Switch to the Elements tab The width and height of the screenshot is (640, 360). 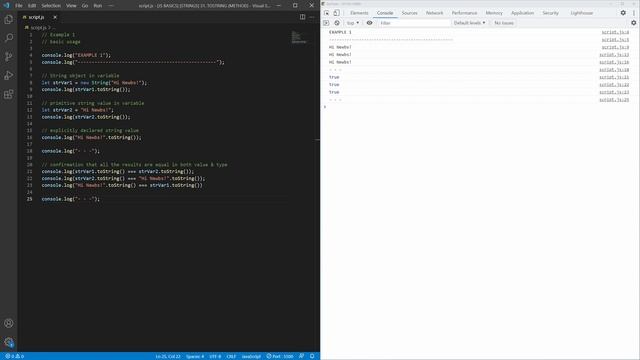359,13
